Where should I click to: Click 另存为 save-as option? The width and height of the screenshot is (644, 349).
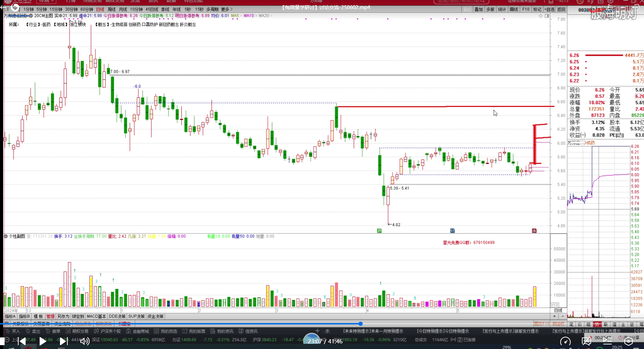pos(63,316)
